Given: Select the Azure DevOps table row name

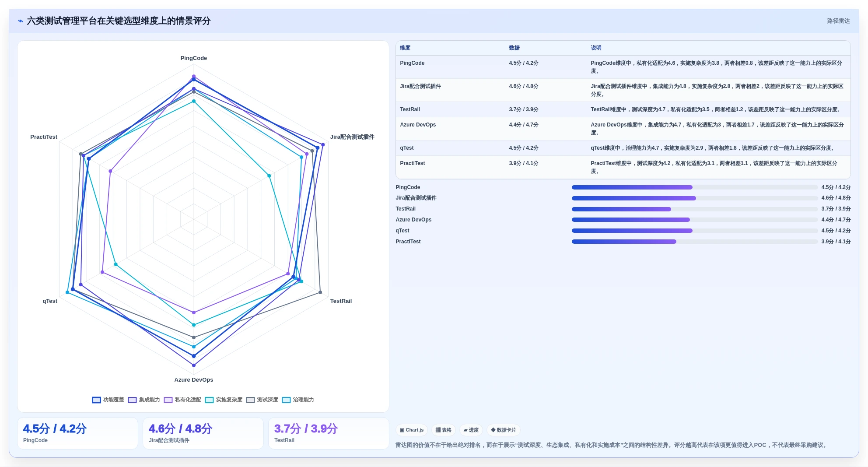Looking at the screenshot, I should [x=418, y=125].
